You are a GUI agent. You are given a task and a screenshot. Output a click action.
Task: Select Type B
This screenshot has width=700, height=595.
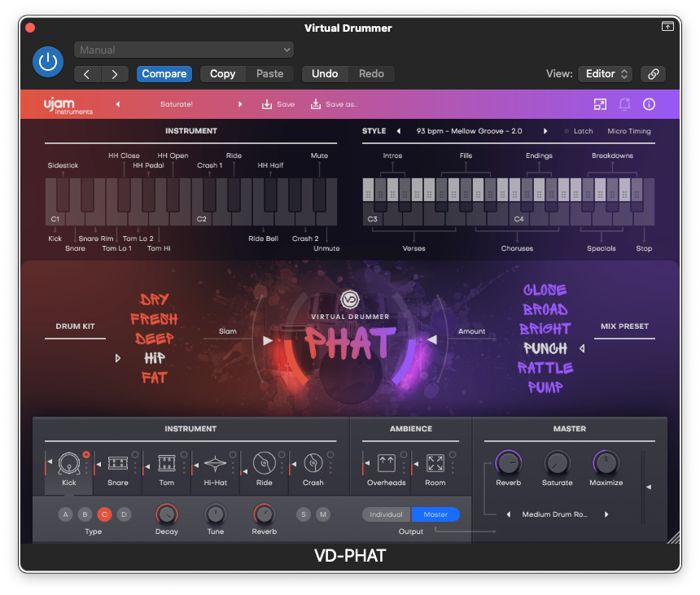click(x=85, y=514)
